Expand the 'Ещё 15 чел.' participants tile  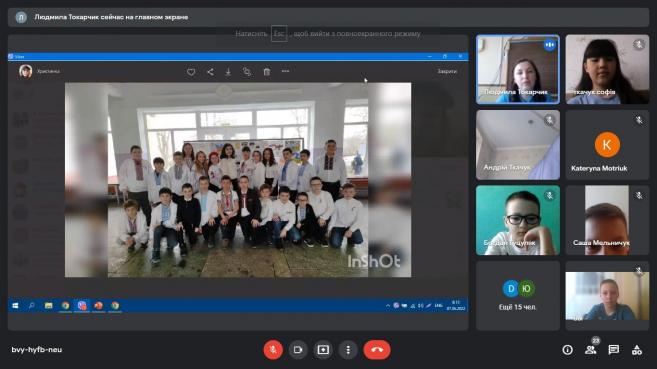point(518,296)
